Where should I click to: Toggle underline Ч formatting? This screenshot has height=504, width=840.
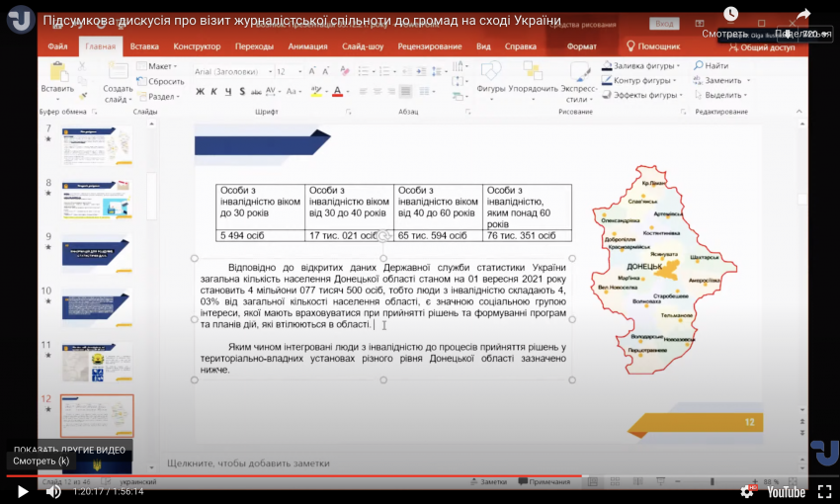click(x=228, y=92)
